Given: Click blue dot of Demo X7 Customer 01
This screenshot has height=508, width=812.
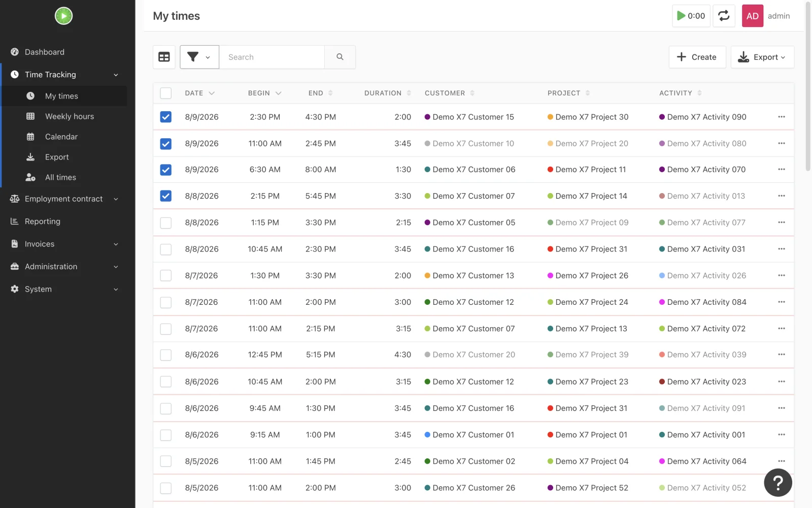Looking at the screenshot, I should coord(427,434).
